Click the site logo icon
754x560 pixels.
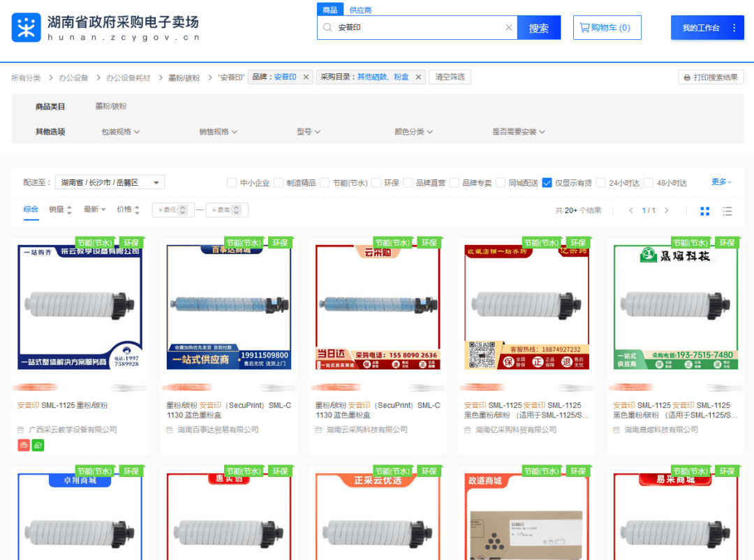pos(27,27)
